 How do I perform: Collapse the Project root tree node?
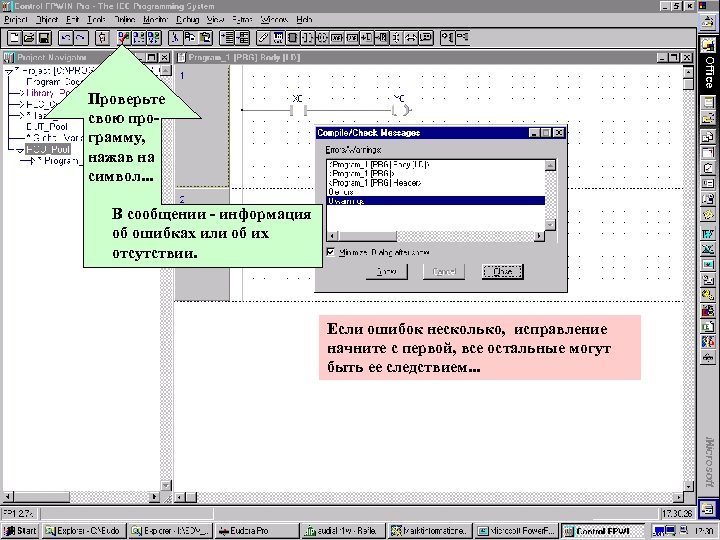[9, 72]
